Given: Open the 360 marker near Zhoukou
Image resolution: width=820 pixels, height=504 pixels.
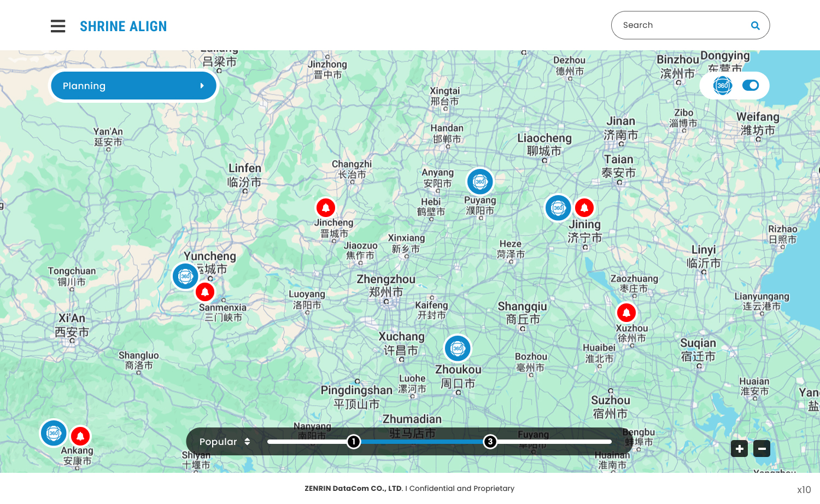Looking at the screenshot, I should (x=458, y=348).
